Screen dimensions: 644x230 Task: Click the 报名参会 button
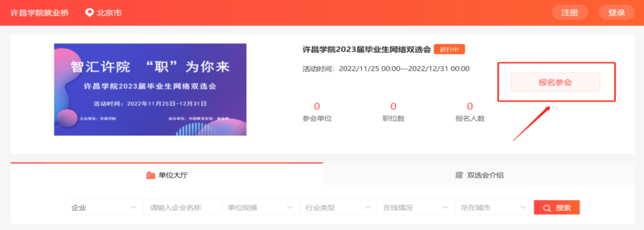click(x=555, y=82)
